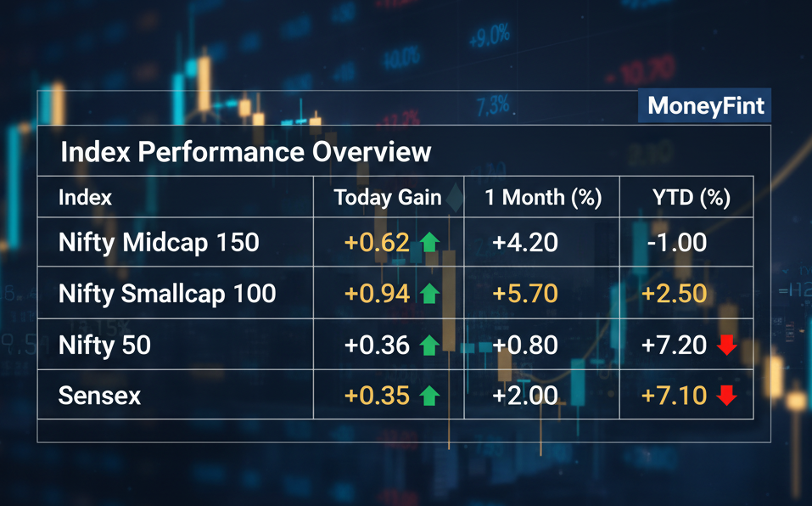Viewport: 812px width, 506px height.
Task: Select the 1 Month (%) column header
Action: [x=543, y=198]
